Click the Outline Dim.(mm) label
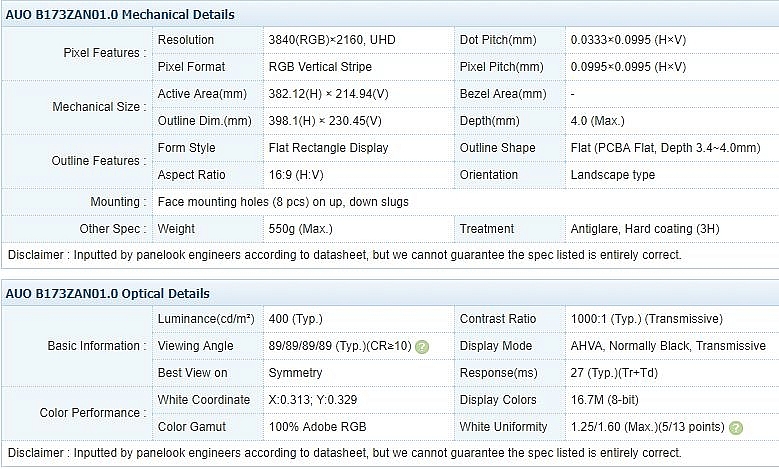Screen dimensions: 779x469 click(x=205, y=121)
